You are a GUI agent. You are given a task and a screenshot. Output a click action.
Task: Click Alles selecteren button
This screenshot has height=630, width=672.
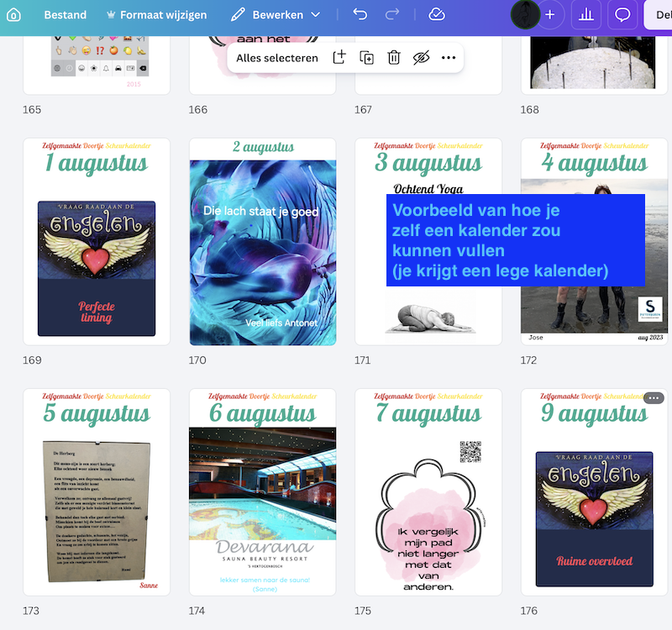tap(277, 58)
